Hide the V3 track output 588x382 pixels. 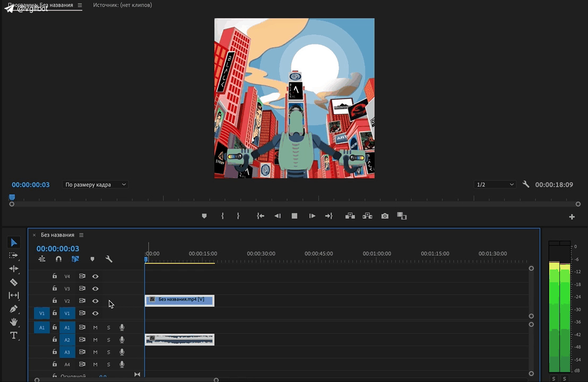(95, 289)
